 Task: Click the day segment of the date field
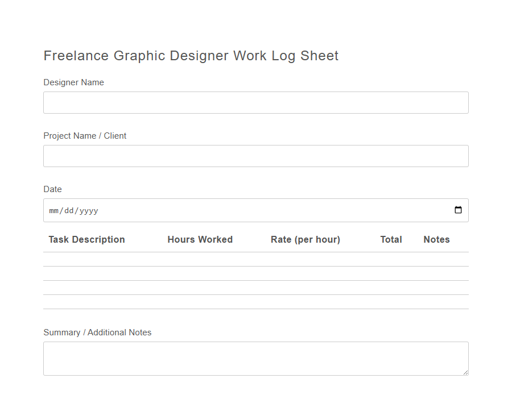[65, 210]
